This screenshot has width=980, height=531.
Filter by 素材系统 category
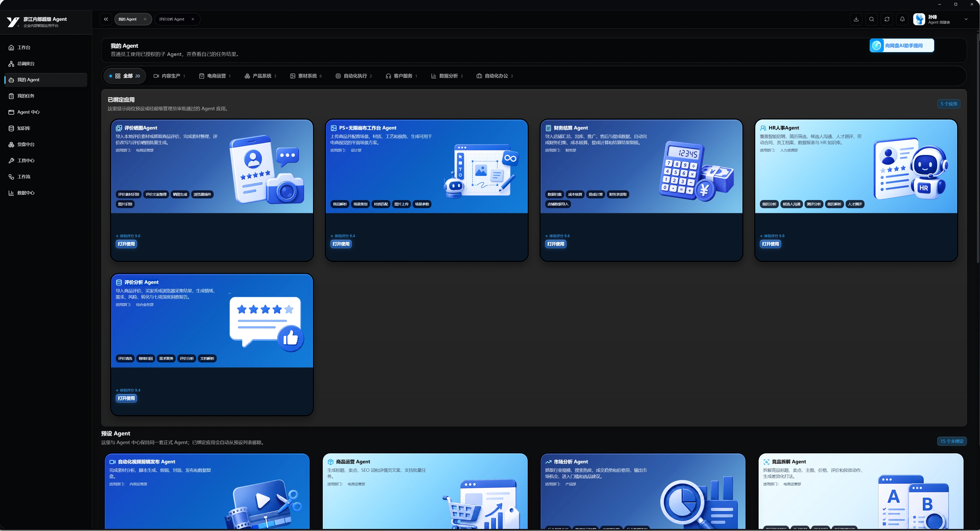306,76
